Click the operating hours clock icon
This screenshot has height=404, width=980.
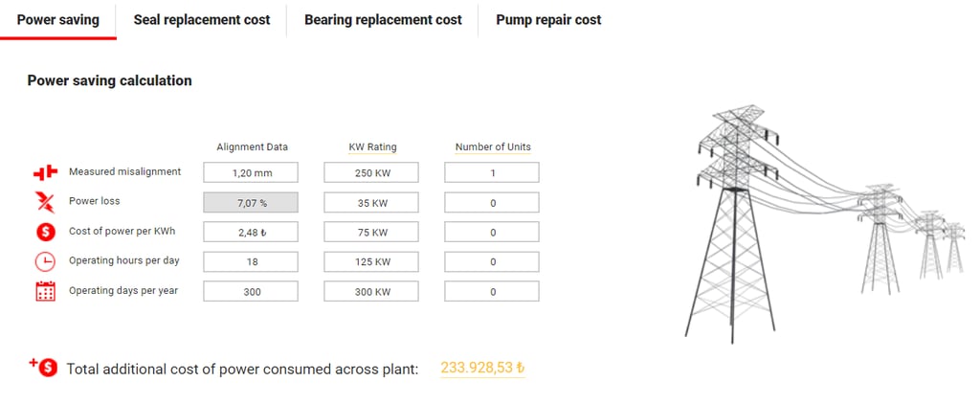pos(45,261)
